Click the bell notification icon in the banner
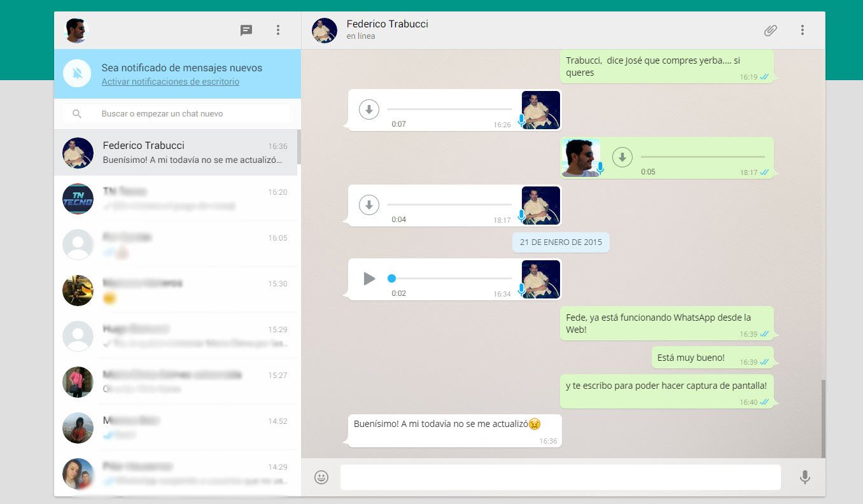This screenshot has height=504, width=863. (77, 73)
